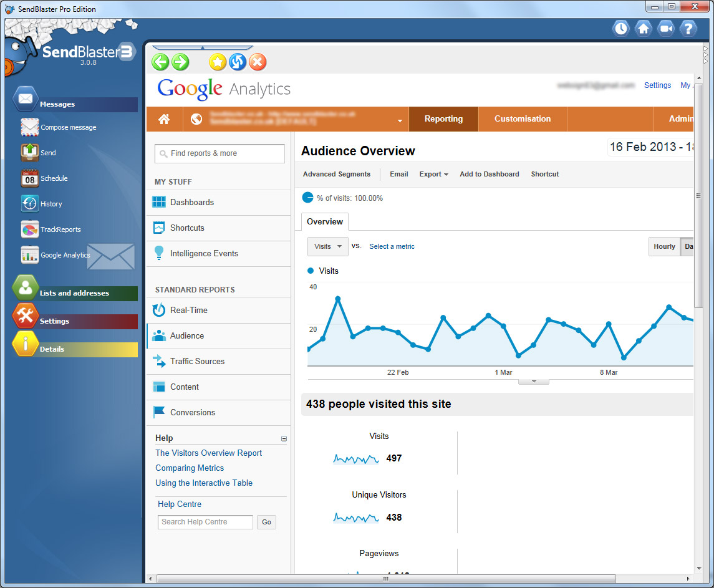Switch the chart to Hourly view
The image size is (714, 588).
(664, 246)
